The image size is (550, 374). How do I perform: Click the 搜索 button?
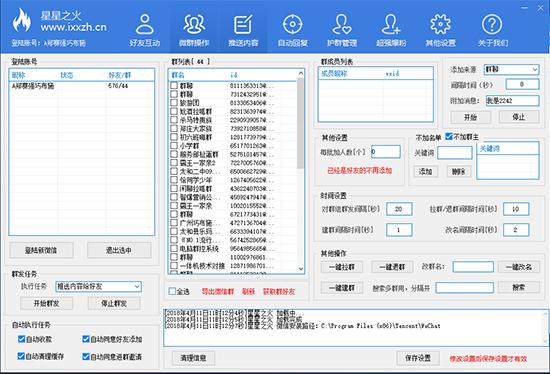(x=519, y=288)
